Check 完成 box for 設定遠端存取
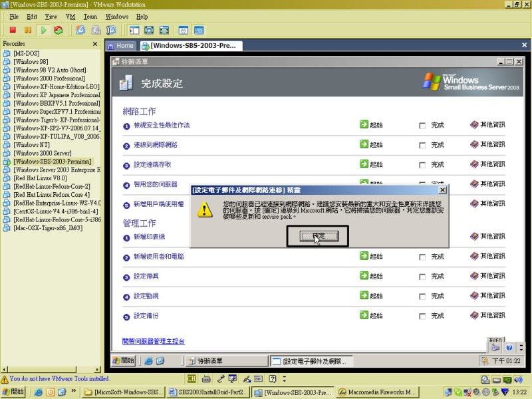The height and width of the screenshot is (399, 532). click(x=422, y=165)
